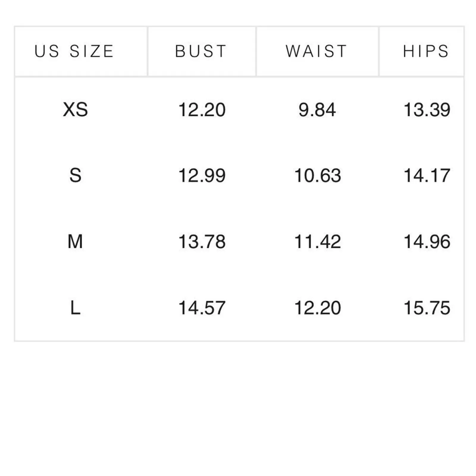Screen dimensions: 476x476
Task: Click M hips value 14.96
Action: point(427,241)
